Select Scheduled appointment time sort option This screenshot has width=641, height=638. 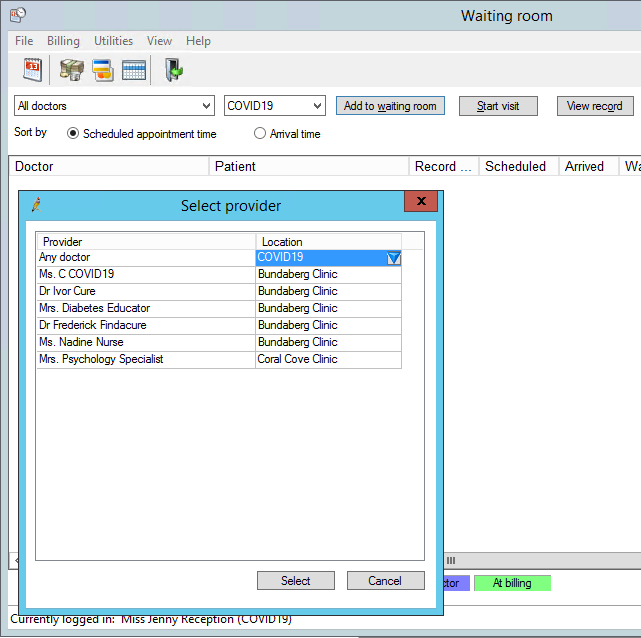[73, 134]
